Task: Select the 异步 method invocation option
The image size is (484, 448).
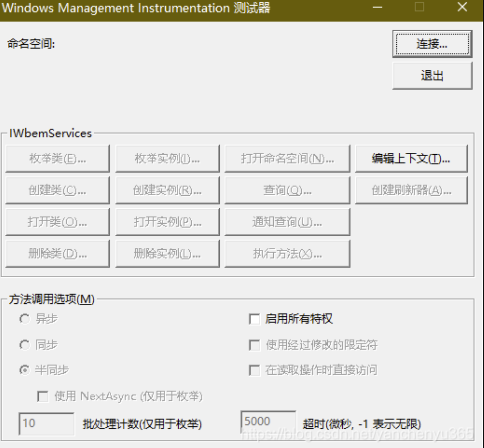Action: point(25,319)
